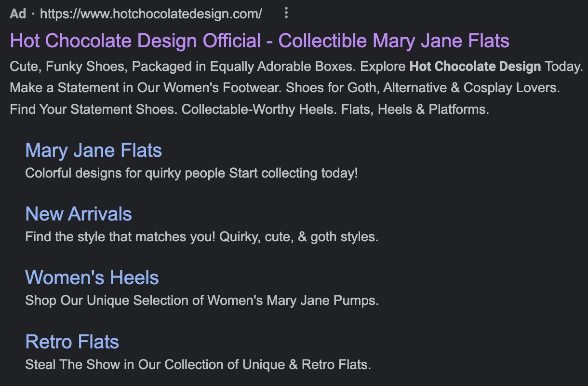Open Hot Chocolate Design Official ad headline
Image resolution: width=588 pixels, height=386 pixels.
[x=259, y=41]
